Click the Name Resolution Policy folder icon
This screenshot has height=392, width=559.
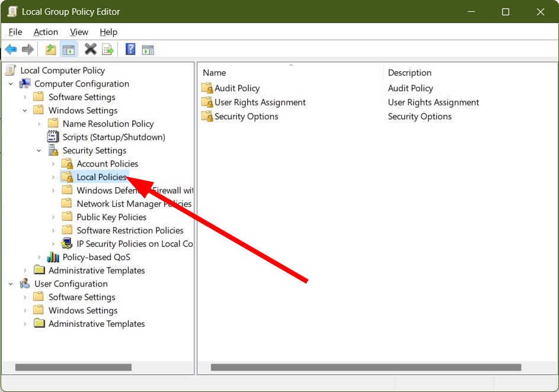[x=53, y=123]
